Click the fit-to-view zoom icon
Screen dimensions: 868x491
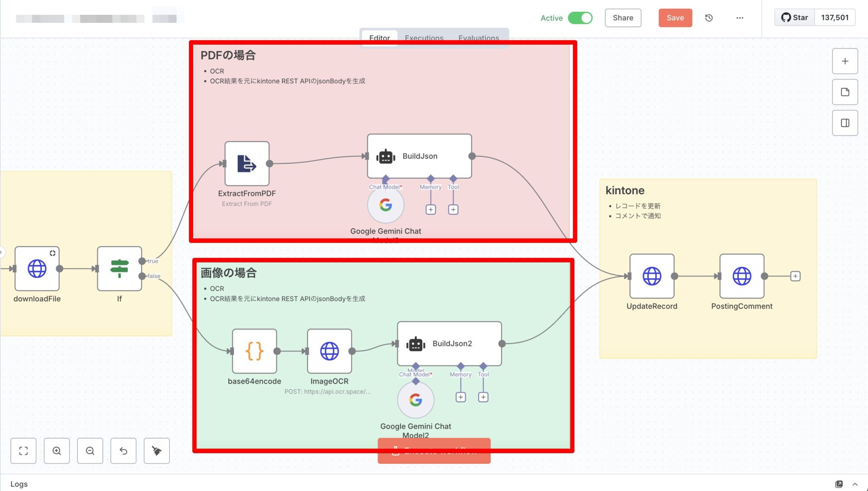click(23, 451)
